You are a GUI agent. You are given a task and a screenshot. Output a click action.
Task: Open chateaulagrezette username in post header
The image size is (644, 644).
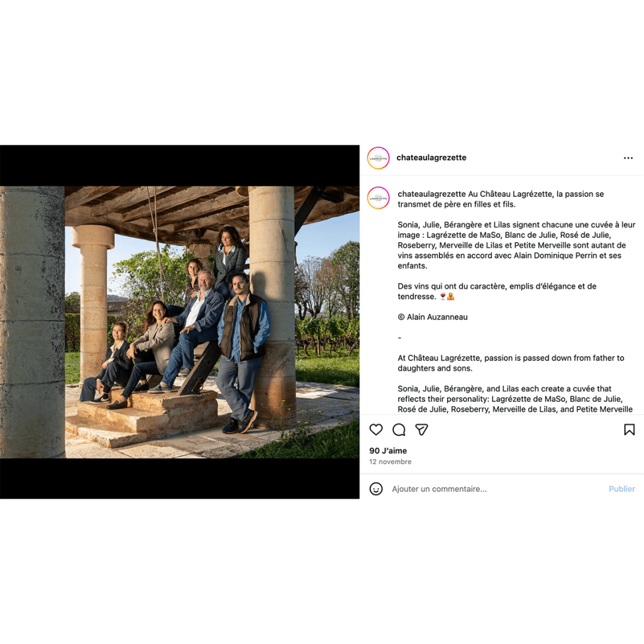coord(431,158)
